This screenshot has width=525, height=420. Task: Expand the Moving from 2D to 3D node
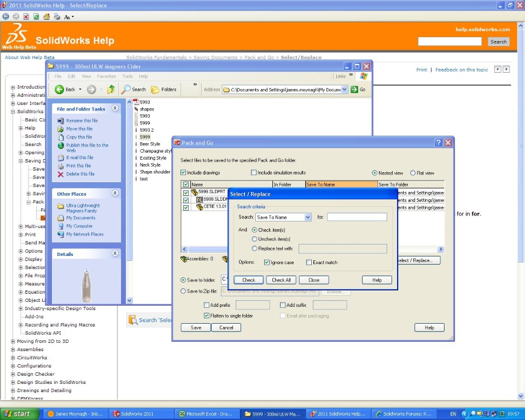pos(13,341)
